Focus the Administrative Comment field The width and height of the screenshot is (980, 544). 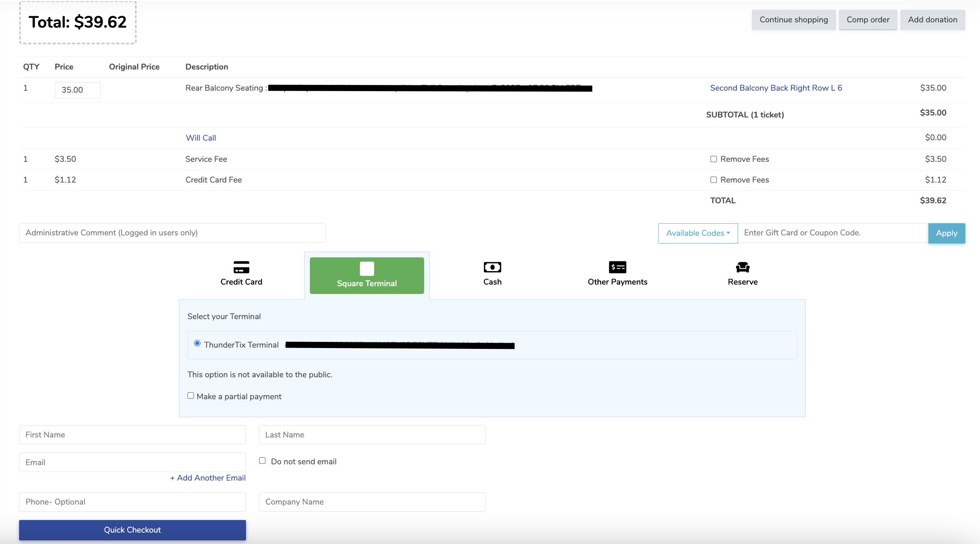click(172, 233)
